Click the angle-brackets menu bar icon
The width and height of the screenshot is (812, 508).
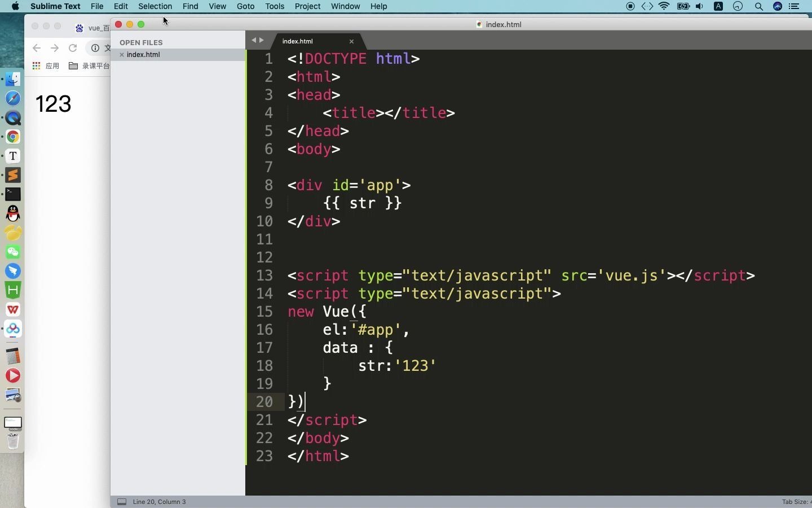[648, 6]
